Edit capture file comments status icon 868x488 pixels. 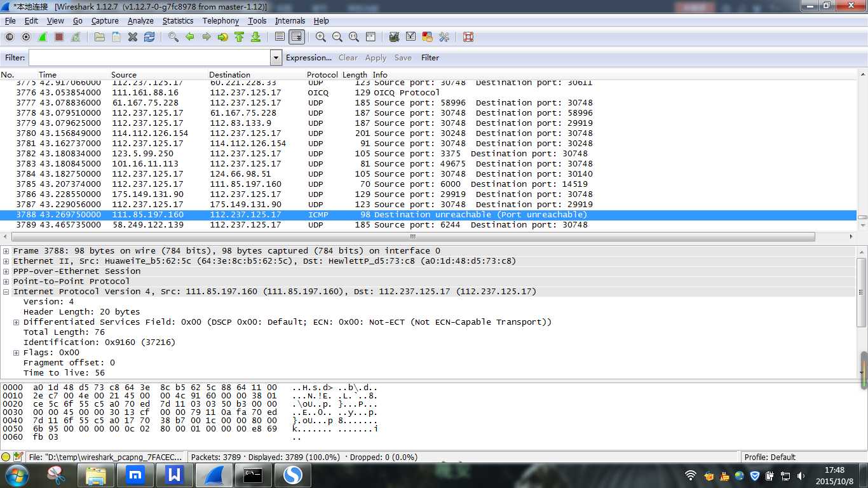(18, 457)
